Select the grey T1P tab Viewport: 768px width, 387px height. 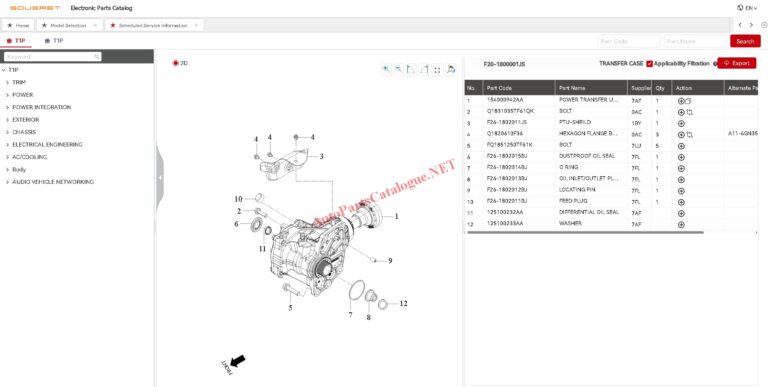pyautogui.click(x=54, y=41)
